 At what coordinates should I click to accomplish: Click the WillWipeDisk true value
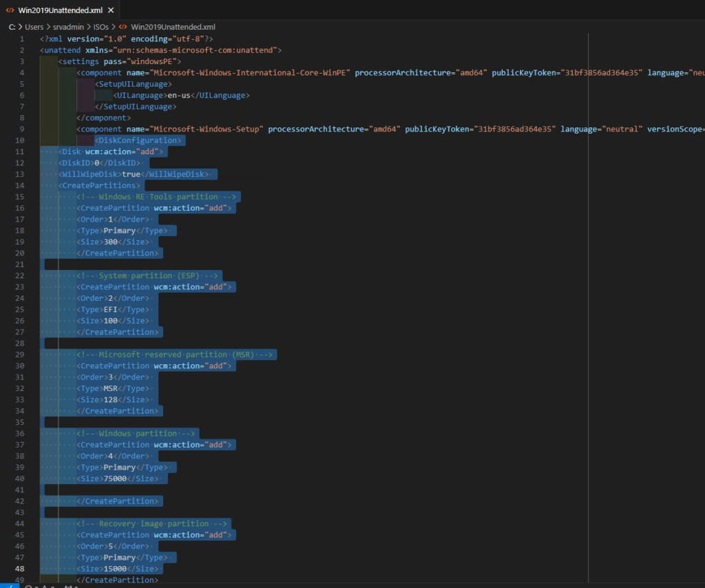pos(131,174)
